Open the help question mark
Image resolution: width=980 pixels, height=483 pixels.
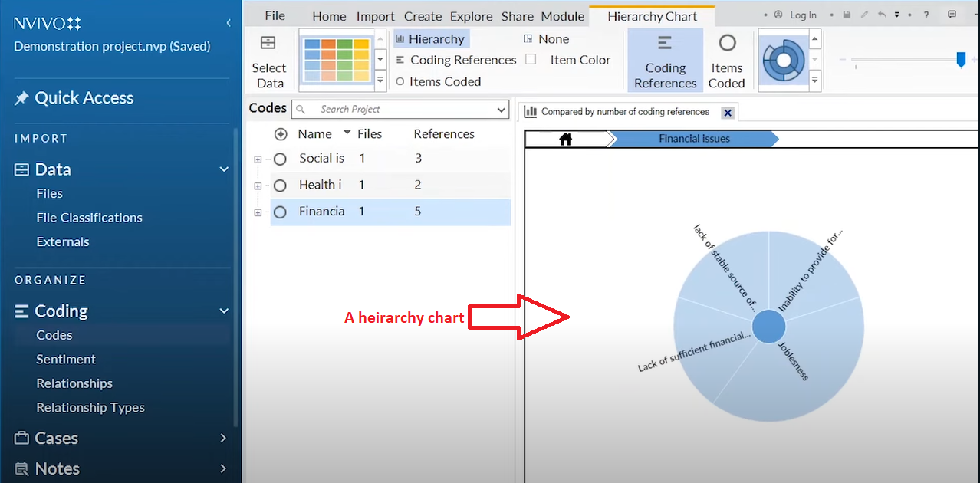tap(926, 15)
